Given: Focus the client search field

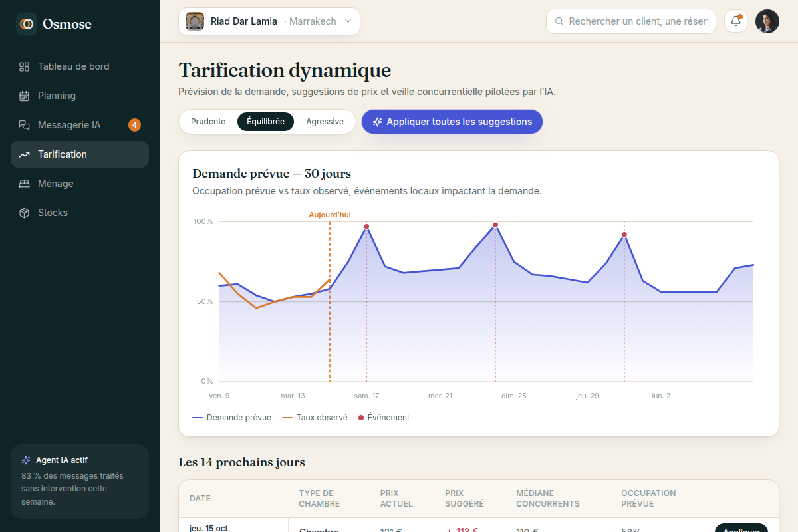Looking at the screenshot, I should point(631,21).
